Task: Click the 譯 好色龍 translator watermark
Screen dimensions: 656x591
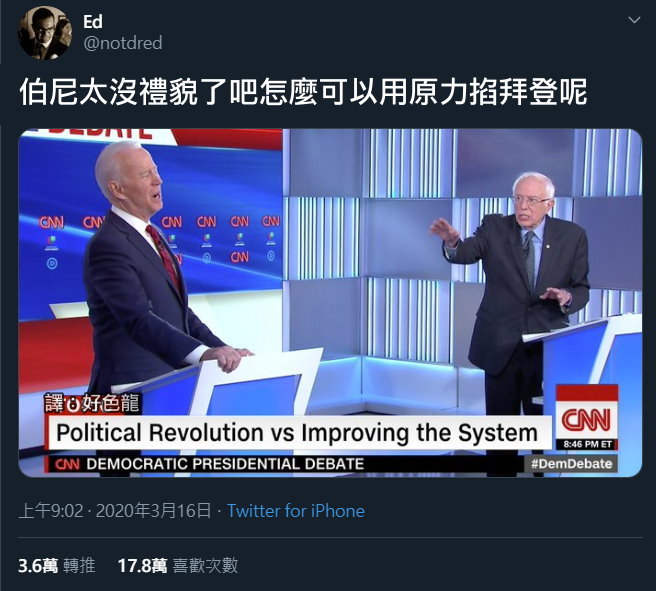Action: (x=92, y=403)
